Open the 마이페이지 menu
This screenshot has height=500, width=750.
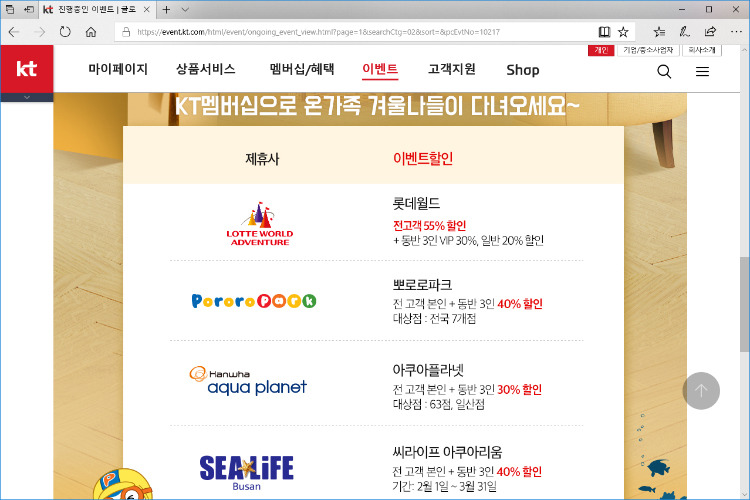click(118, 69)
